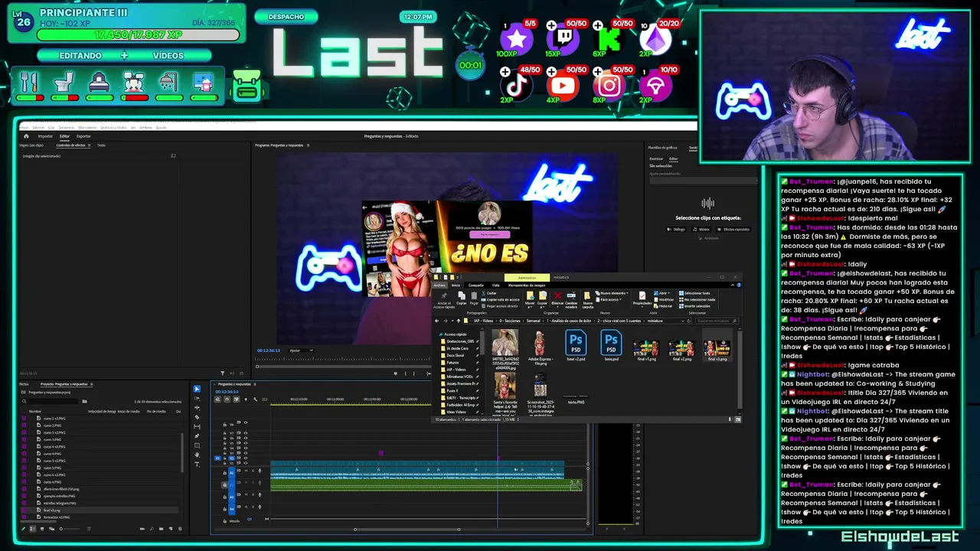
Task: Click Pegar icon in Explorer ribbon
Action: pyautogui.click(x=474, y=298)
